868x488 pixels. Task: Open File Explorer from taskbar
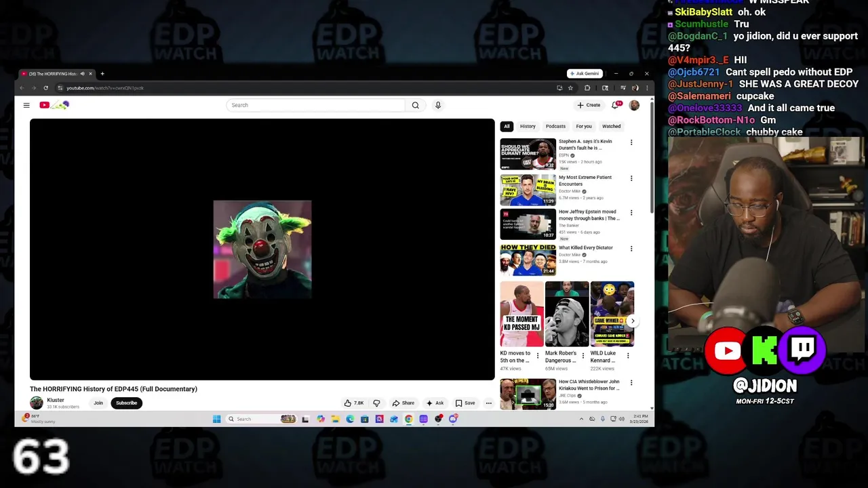(x=335, y=419)
